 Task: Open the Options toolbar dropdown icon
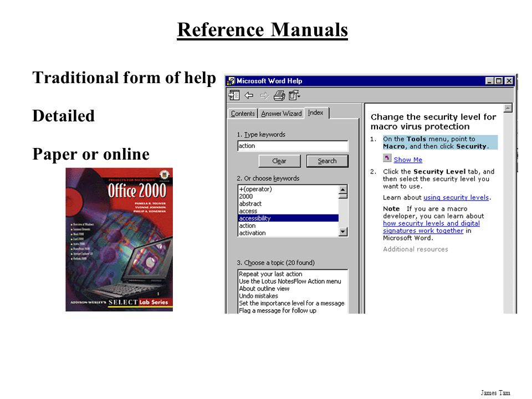tap(294, 95)
